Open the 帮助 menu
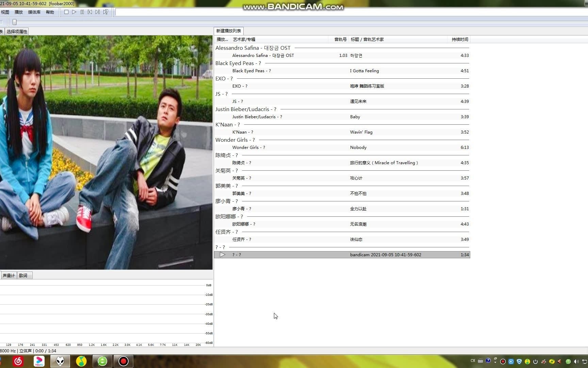The height and width of the screenshot is (368, 588). coord(50,12)
